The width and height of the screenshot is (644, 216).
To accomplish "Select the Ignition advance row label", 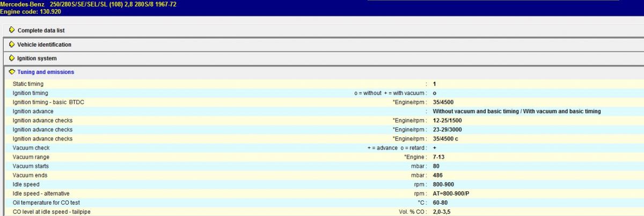I will pyautogui.click(x=33, y=111).
